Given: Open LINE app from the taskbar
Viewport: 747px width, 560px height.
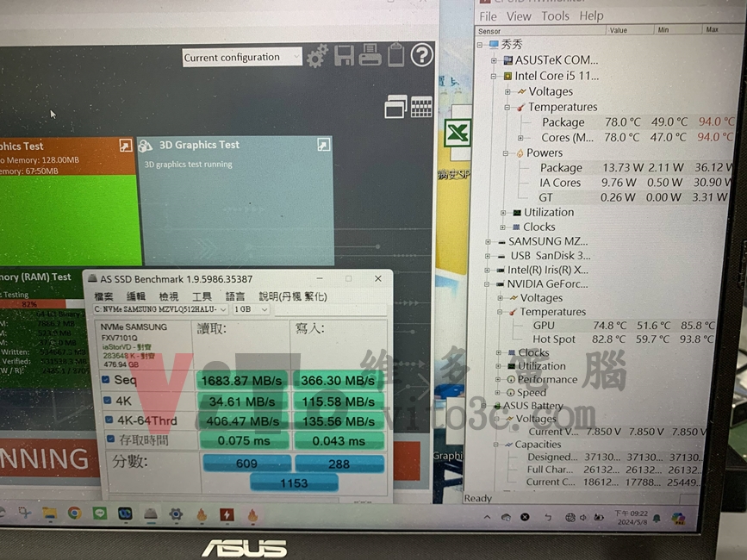Looking at the screenshot, I should point(100,513).
